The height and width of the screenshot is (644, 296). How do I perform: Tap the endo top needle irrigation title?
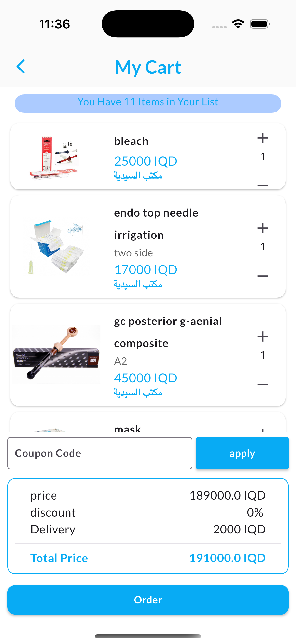(x=156, y=224)
